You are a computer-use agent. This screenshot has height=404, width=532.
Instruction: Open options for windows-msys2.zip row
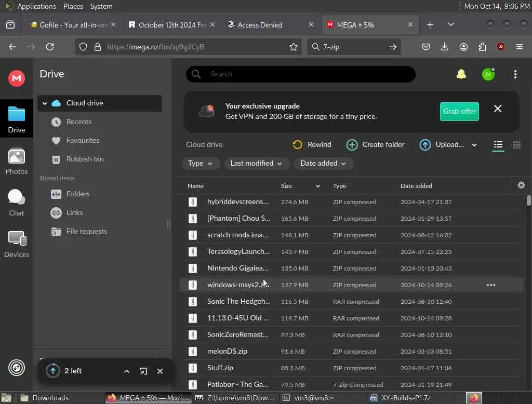pos(490,285)
